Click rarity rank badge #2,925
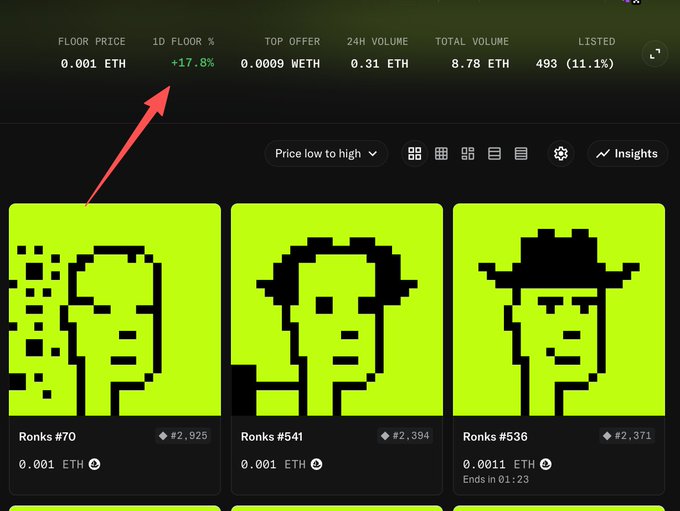Viewport: 680px width, 511px height. tap(183, 436)
